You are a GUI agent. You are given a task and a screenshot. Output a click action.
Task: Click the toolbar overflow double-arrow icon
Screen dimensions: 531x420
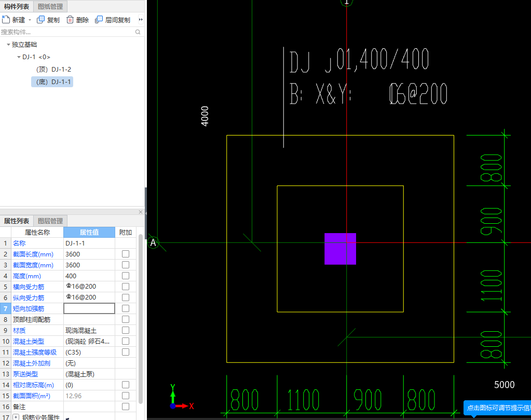(x=141, y=20)
